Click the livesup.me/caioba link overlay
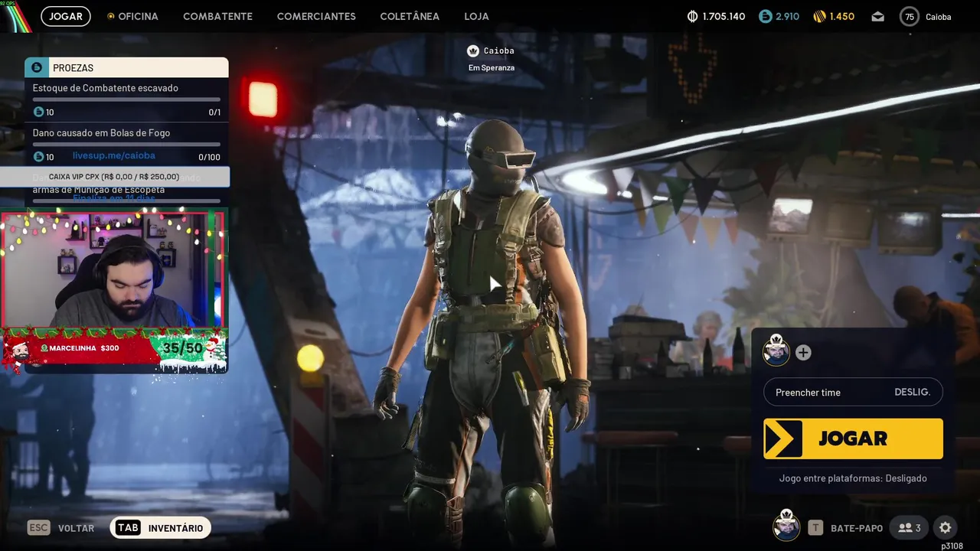 [114, 155]
